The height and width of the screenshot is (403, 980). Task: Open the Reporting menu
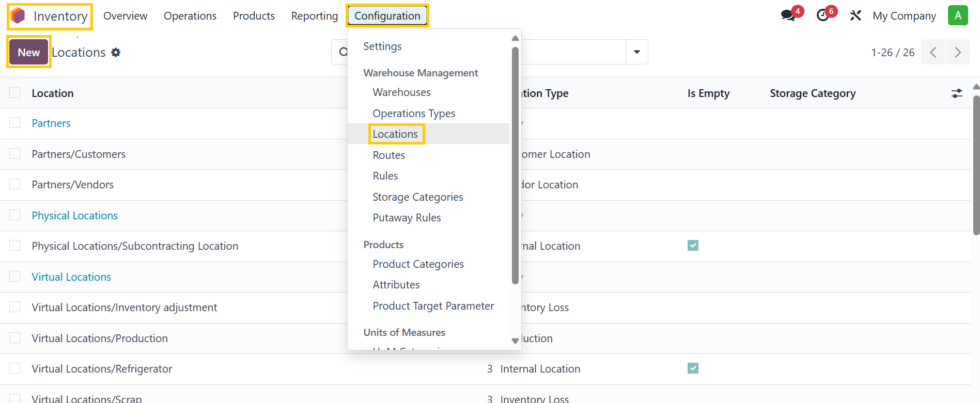tap(314, 16)
